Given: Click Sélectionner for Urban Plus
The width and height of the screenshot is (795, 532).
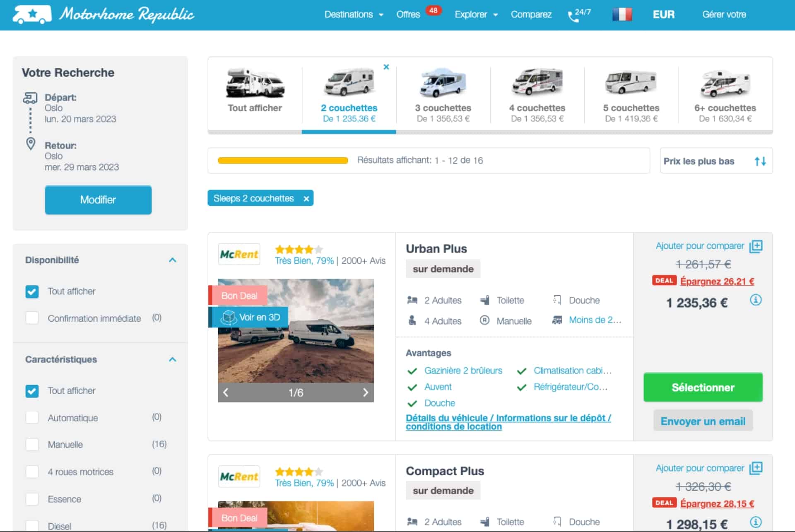Looking at the screenshot, I should click(703, 388).
